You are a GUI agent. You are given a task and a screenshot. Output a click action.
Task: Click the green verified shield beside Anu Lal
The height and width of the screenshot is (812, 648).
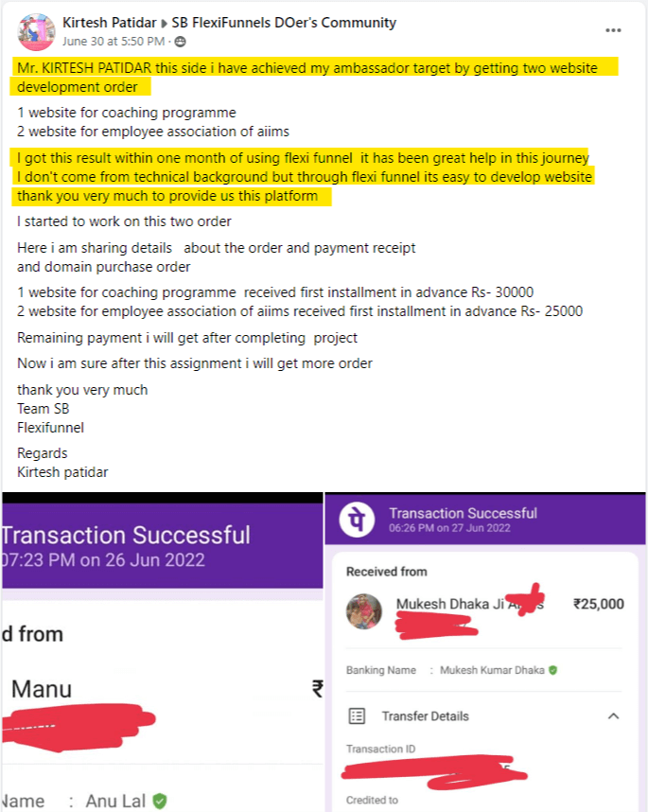(x=160, y=801)
